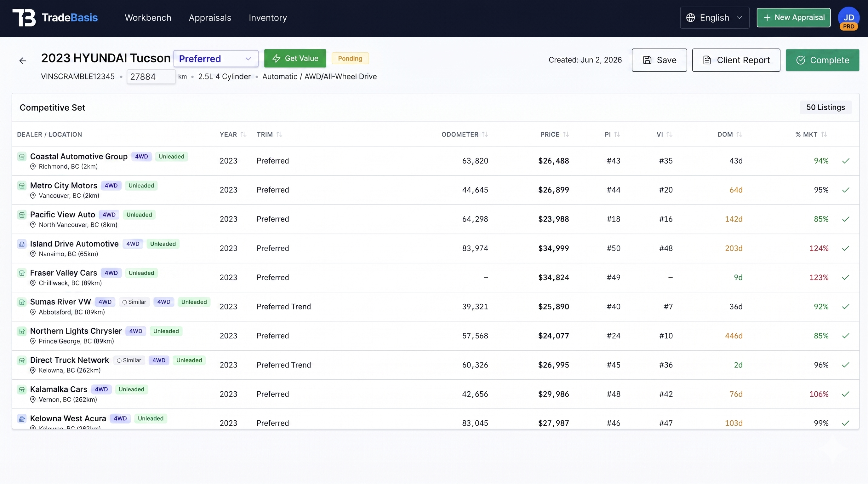Sort by DOM using its sort arrows

pyautogui.click(x=739, y=134)
